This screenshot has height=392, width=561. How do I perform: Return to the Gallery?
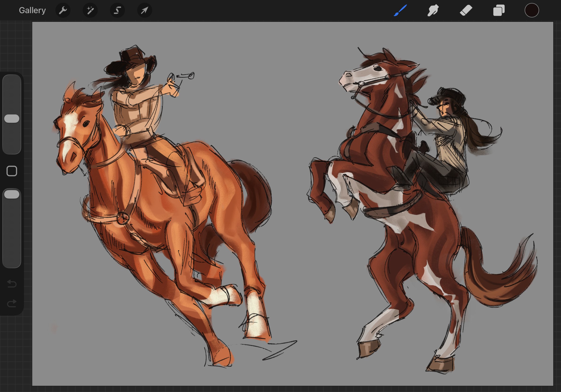[32, 10]
